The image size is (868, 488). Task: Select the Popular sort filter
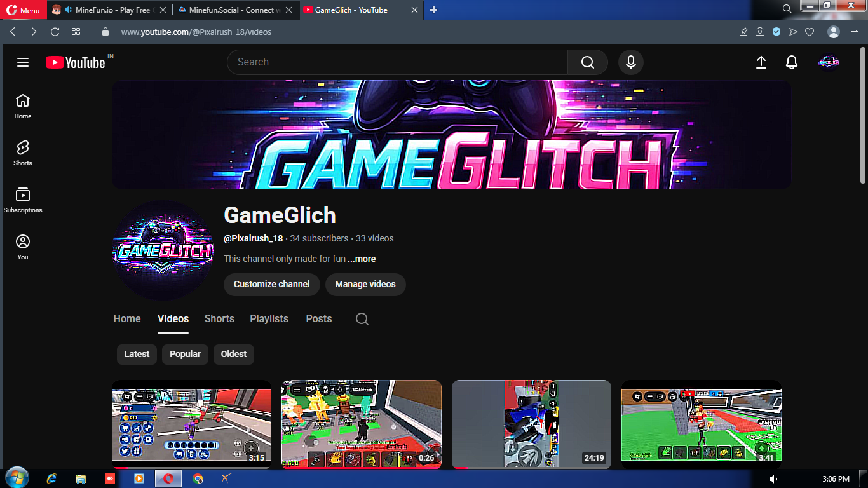(185, 354)
